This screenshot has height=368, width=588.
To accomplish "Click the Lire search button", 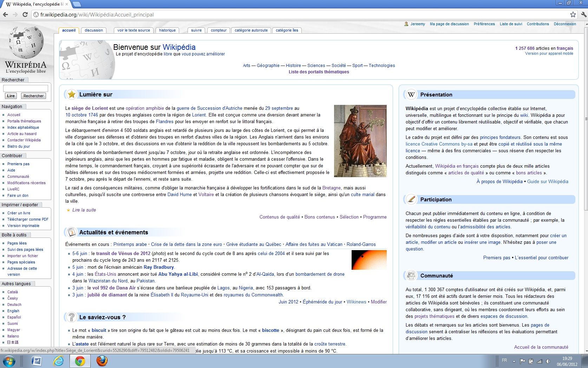I will coord(11,96).
